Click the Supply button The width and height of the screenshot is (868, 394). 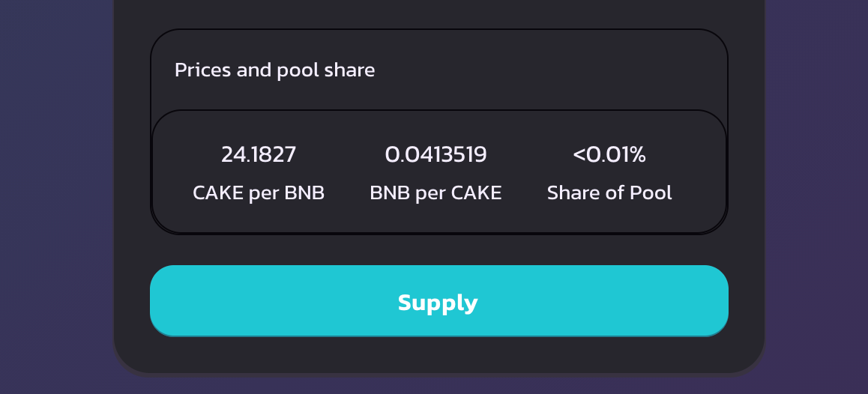coord(439,300)
